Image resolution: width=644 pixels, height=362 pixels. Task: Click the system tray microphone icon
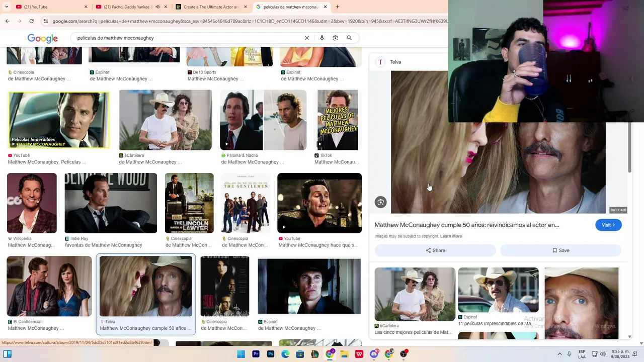569,354
